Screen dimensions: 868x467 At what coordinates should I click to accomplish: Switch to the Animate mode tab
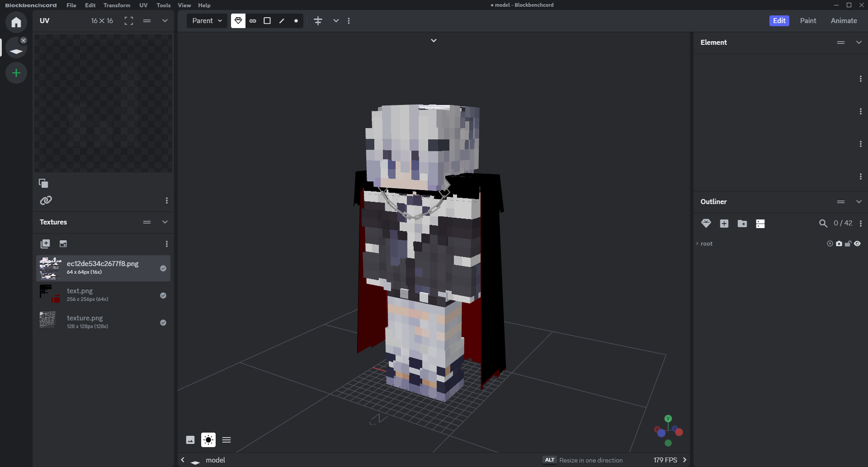pyautogui.click(x=844, y=21)
